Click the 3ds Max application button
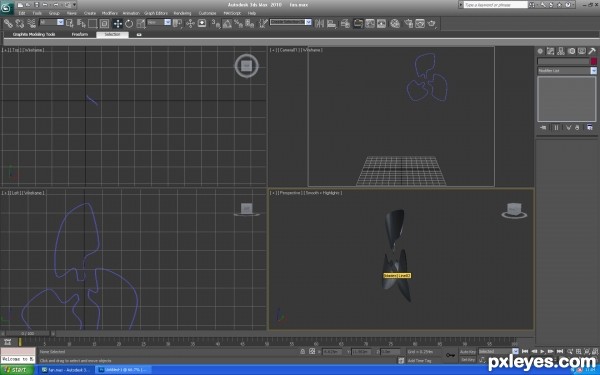600x375 pixels. [x=7, y=7]
